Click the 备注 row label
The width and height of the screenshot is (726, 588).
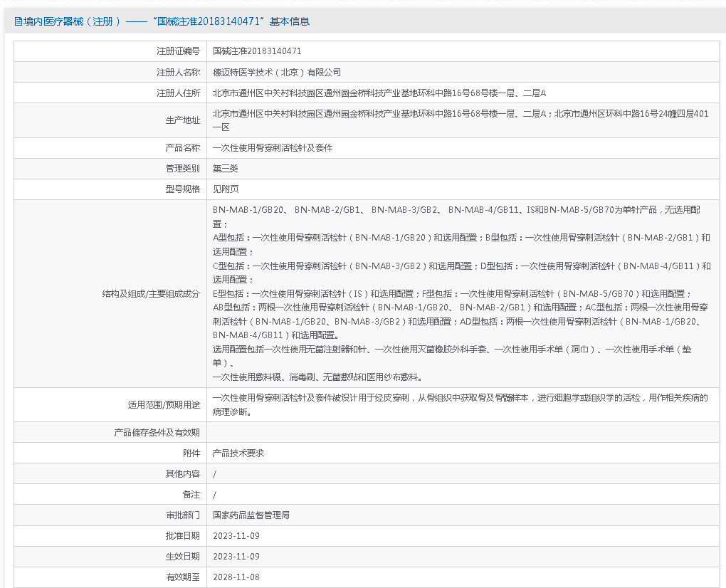191,494
